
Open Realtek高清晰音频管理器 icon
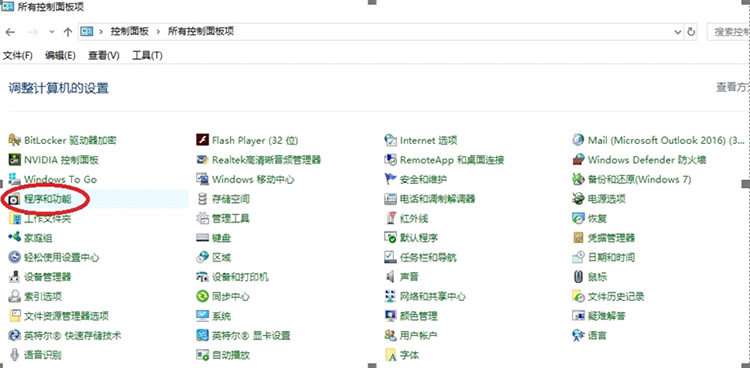click(x=203, y=160)
